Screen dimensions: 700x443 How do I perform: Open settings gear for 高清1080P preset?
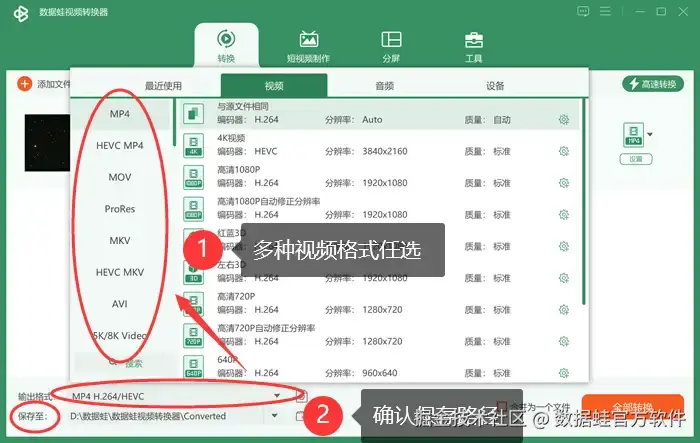(564, 183)
